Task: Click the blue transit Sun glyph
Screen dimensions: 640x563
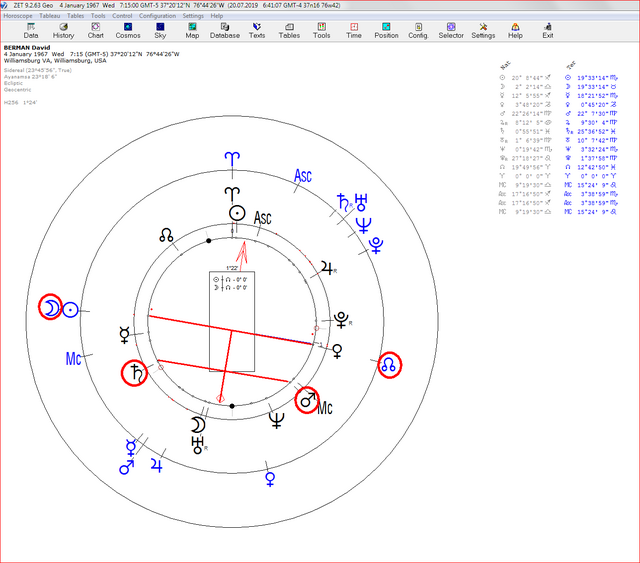Action: coord(71,310)
